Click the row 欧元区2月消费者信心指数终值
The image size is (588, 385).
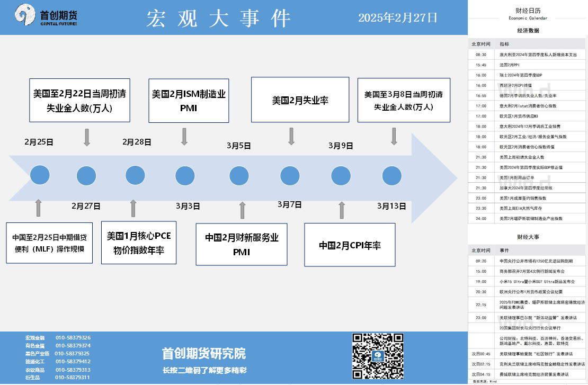point(527,147)
